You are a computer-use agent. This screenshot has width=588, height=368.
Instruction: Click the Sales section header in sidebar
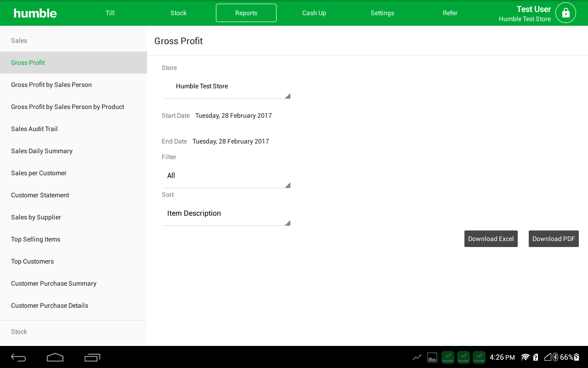click(x=19, y=40)
